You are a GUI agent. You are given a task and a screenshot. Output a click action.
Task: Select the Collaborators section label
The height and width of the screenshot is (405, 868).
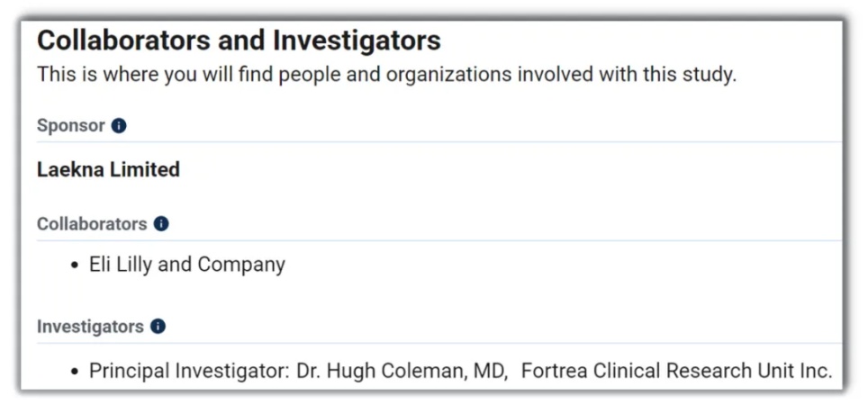[92, 224]
